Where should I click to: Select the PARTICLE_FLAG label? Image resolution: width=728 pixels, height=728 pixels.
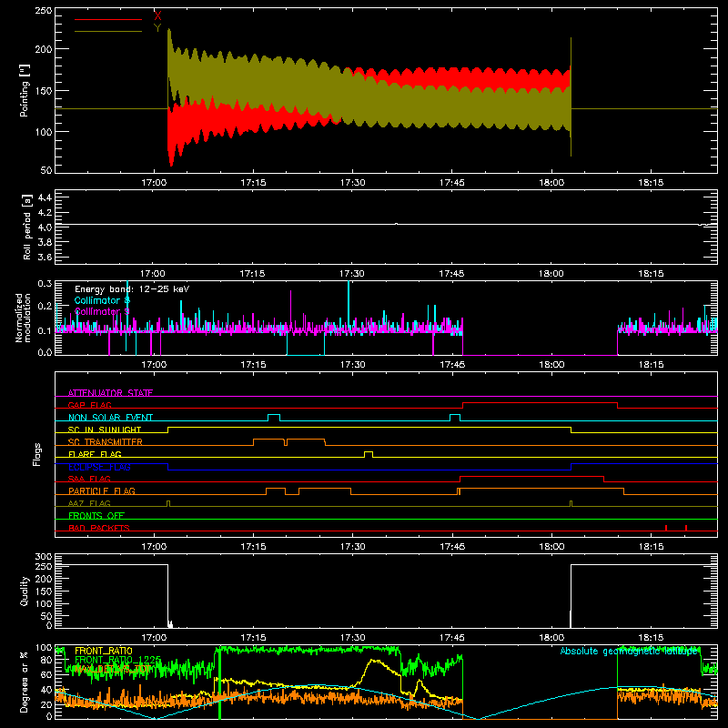(102, 490)
